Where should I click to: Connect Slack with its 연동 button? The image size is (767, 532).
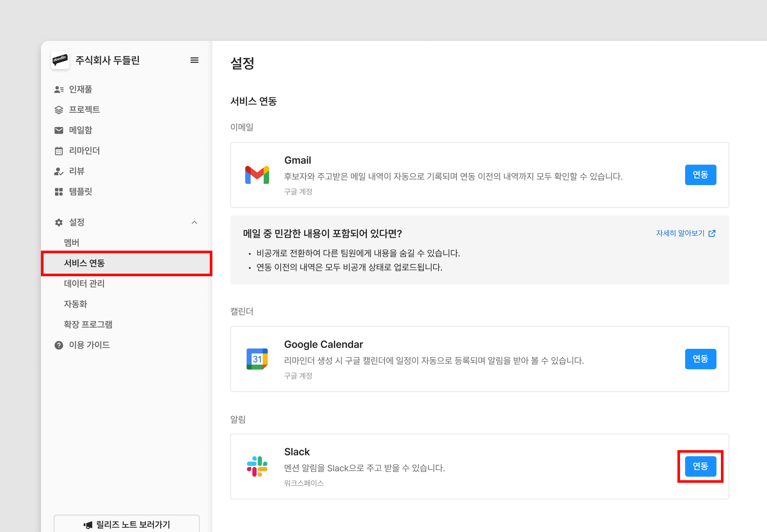(700, 466)
